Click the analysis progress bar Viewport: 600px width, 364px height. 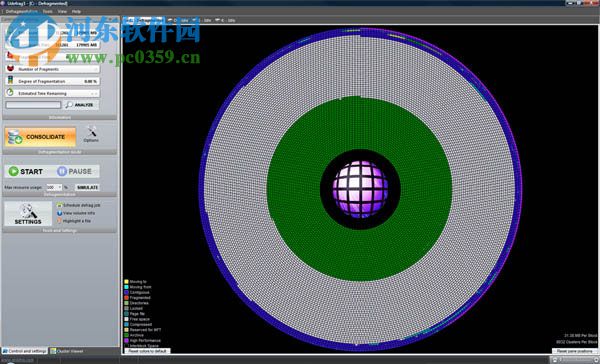[33, 105]
